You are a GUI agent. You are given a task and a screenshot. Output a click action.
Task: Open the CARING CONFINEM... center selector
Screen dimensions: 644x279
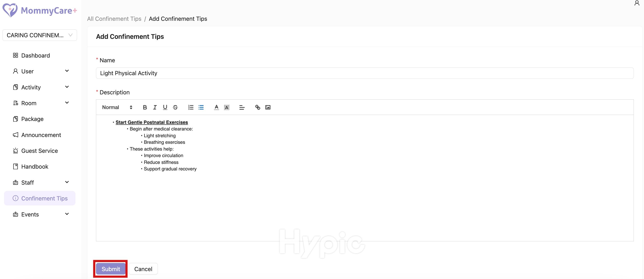40,35
